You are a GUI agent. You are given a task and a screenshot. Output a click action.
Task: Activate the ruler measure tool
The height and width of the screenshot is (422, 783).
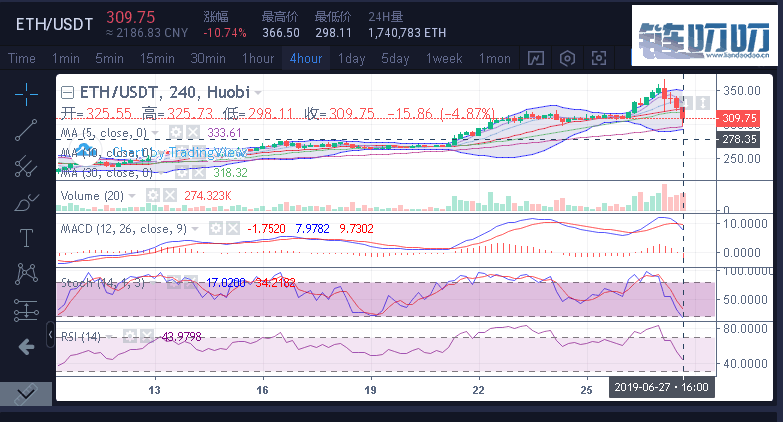(x=25, y=394)
